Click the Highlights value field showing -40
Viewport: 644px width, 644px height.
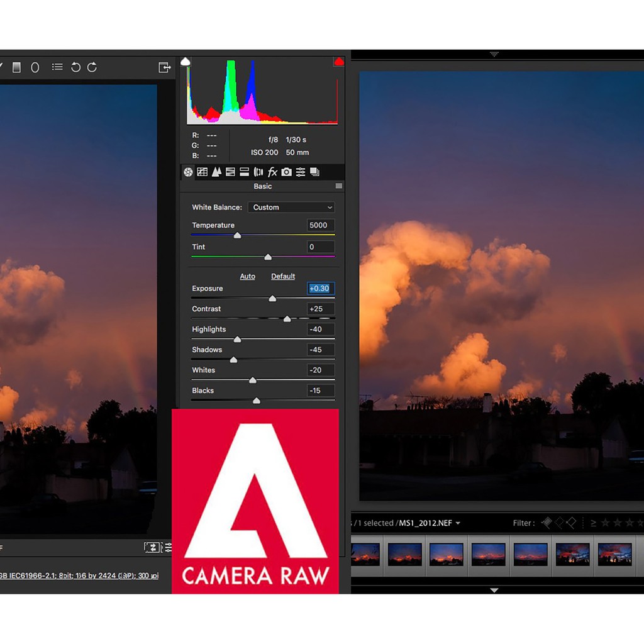coord(320,330)
